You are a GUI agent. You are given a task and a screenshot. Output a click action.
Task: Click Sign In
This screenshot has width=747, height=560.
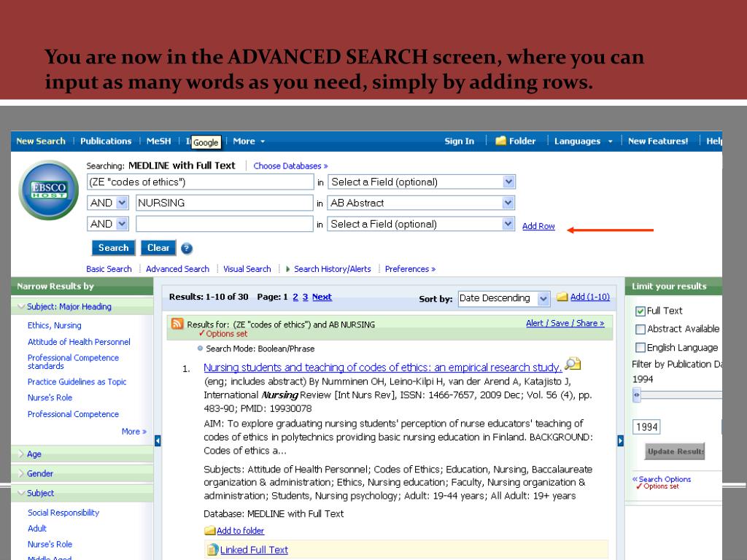coord(460,141)
